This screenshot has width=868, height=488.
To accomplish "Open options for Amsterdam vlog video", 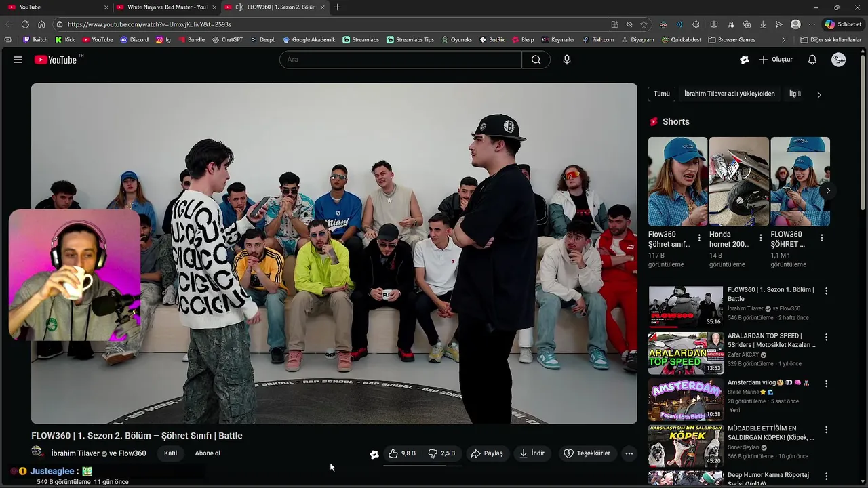I will click(x=826, y=384).
